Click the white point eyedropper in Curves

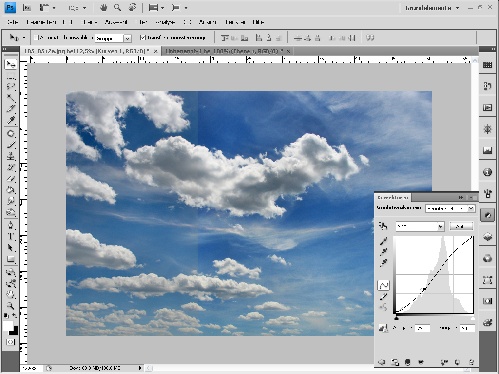383,263
